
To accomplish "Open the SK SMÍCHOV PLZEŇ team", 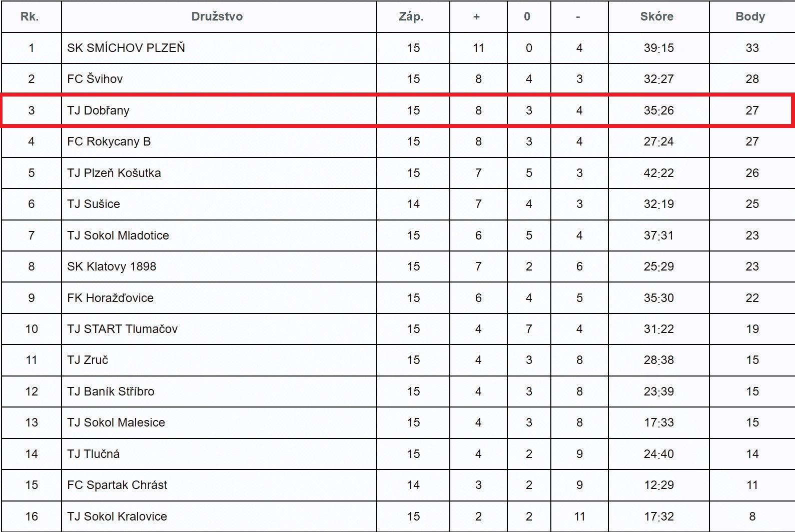I will click(x=126, y=48).
